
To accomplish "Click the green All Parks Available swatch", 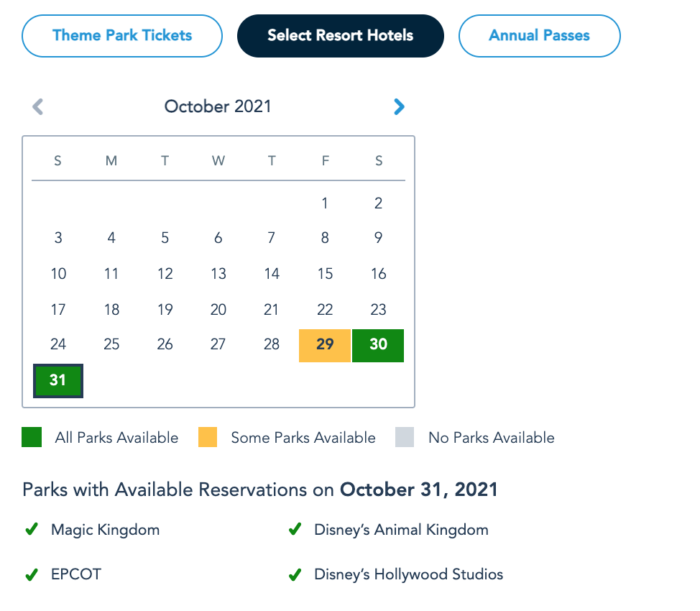I will pyautogui.click(x=32, y=437).
